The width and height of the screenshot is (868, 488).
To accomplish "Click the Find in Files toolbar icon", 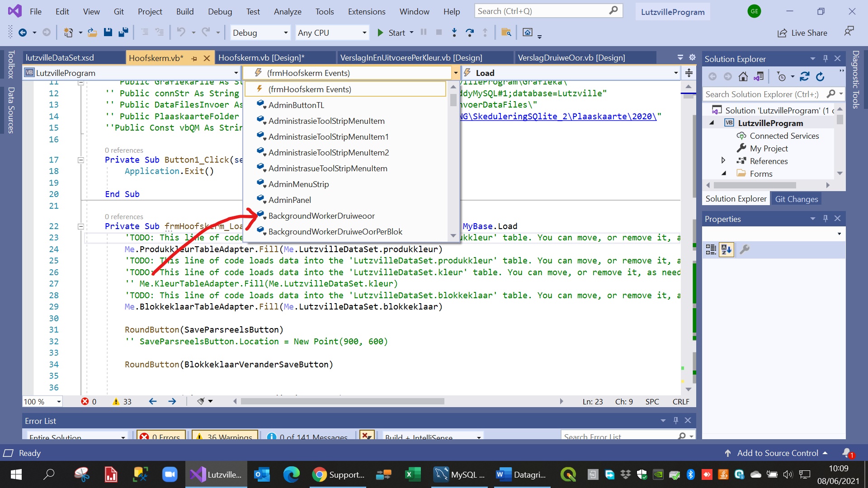I will 506,33.
